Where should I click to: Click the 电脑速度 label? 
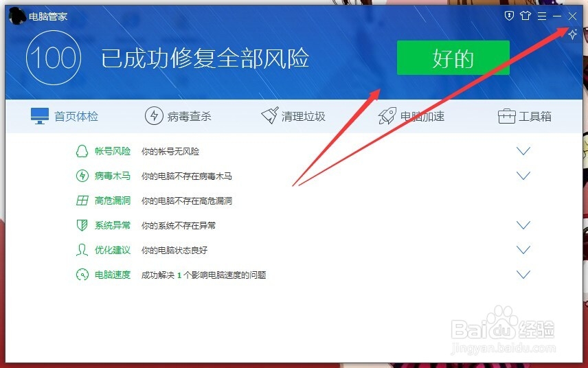113,275
